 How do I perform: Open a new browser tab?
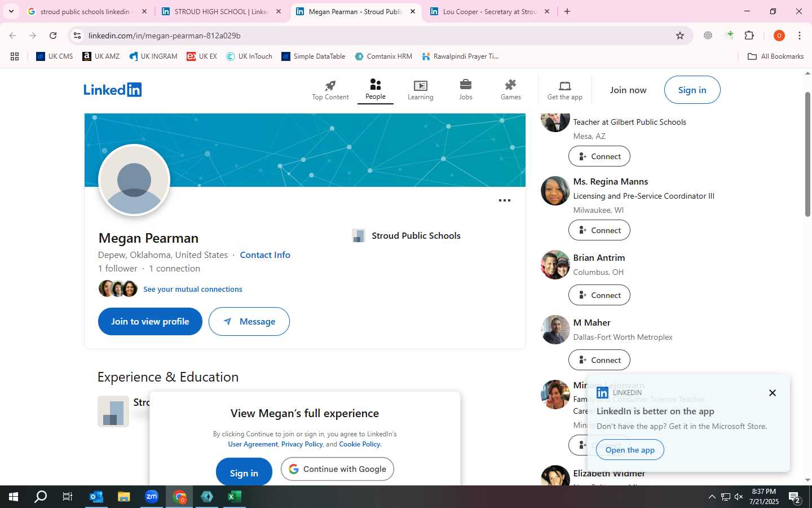click(567, 11)
